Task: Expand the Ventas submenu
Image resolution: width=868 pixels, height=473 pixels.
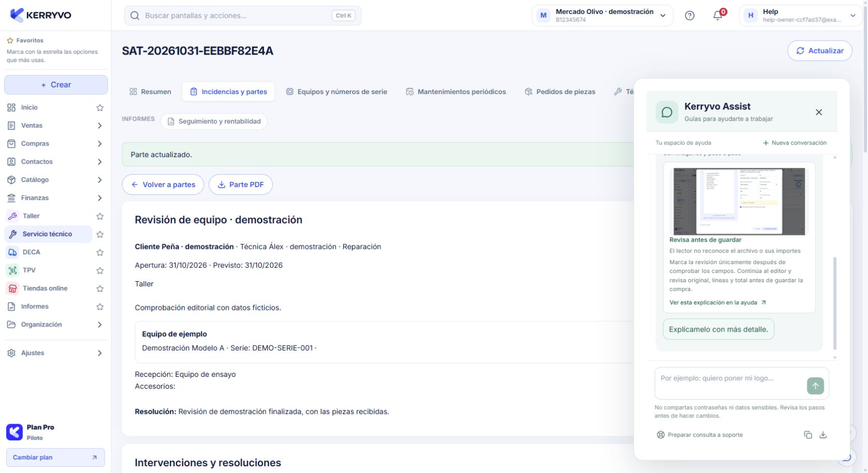Action: (100, 126)
